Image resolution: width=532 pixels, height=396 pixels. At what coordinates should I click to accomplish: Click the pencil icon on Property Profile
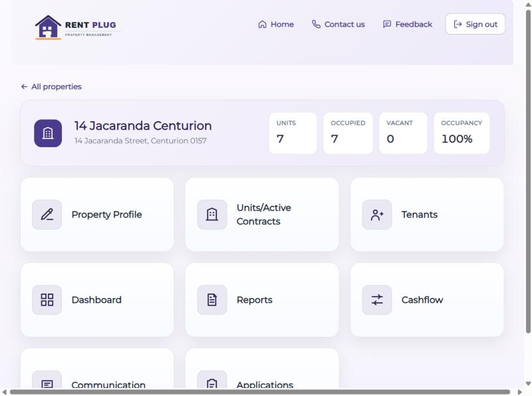[47, 215]
